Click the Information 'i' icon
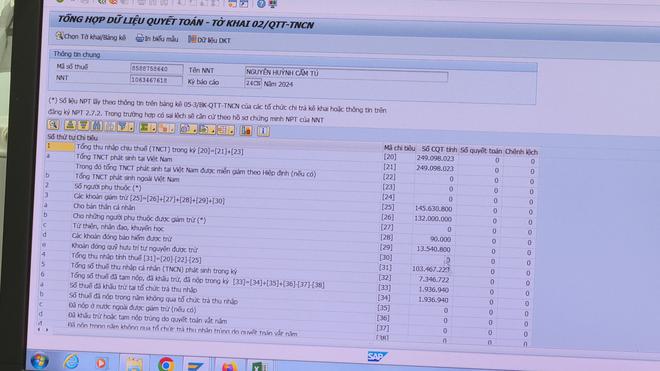The width and height of the screenshot is (660, 371). 263,131
